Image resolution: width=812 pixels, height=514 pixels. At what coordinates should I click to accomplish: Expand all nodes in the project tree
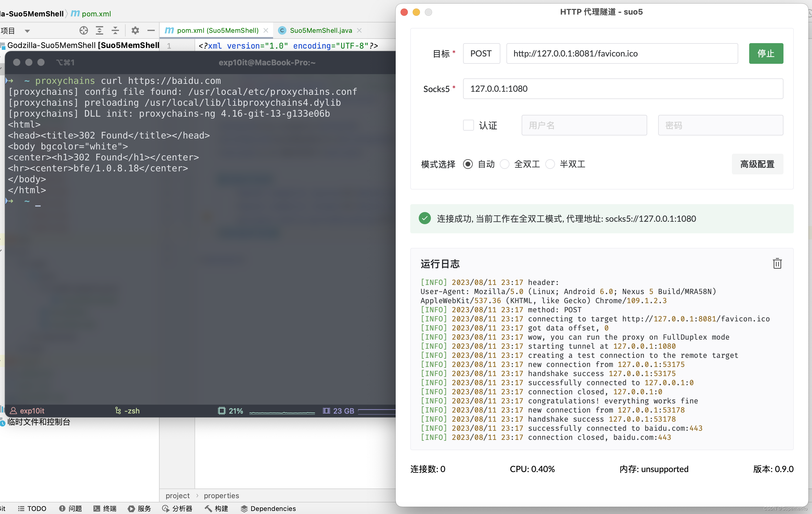[x=100, y=30]
